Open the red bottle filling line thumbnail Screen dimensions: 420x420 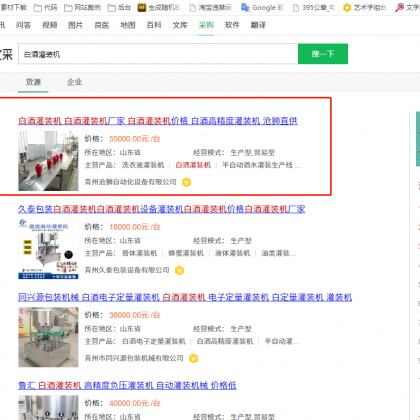pos(48,161)
